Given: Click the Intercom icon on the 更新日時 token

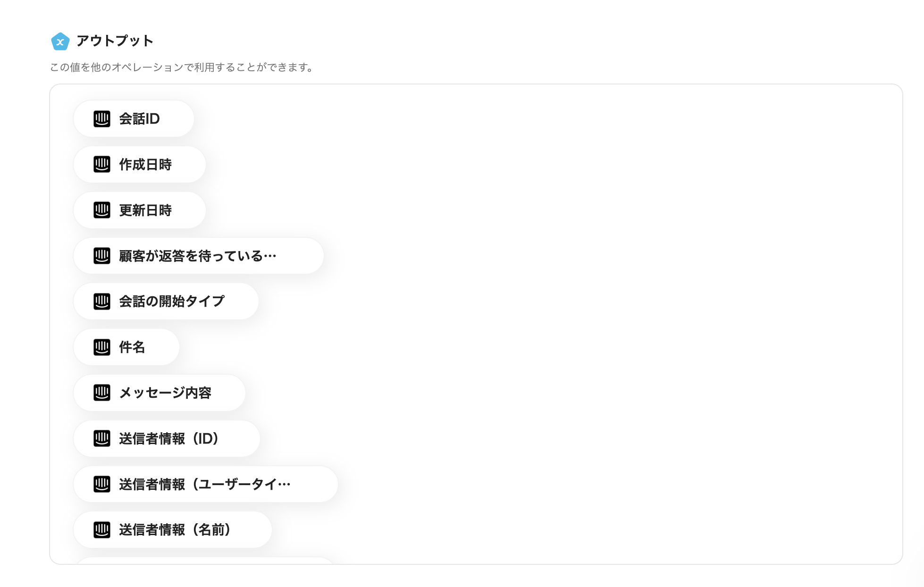Looking at the screenshot, I should 101,210.
